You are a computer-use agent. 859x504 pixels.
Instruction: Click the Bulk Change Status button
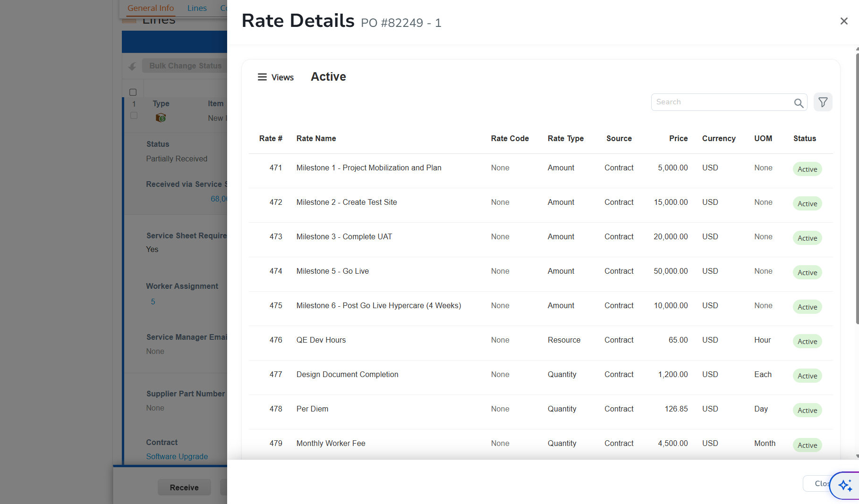click(185, 66)
